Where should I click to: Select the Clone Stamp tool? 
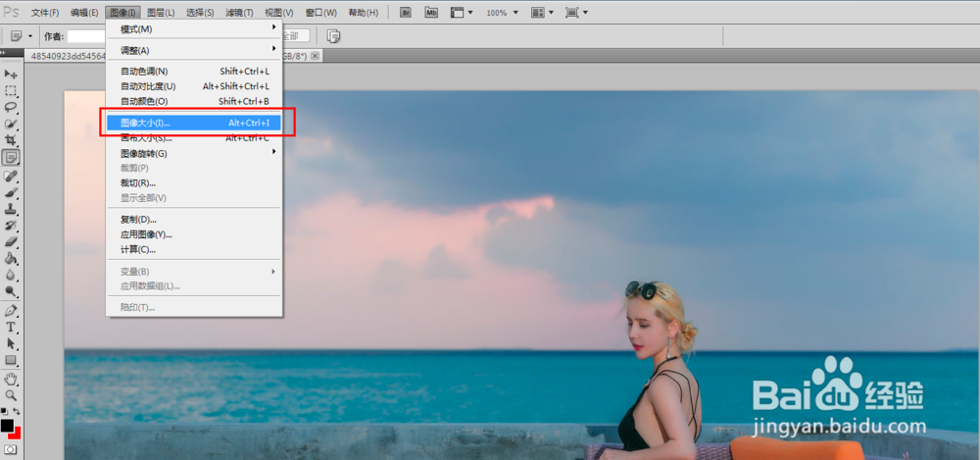click(x=11, y=209)
